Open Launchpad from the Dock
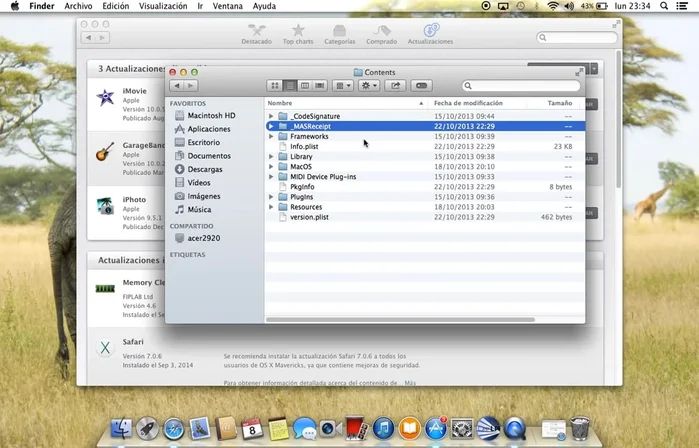This screenshot has width=699, height=448. click(x=147, y=429)
